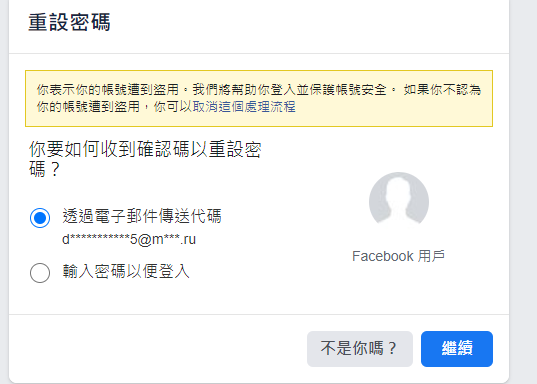This screenshot has width=537, height=384.
Task: Click the yellow account-compromised notice box
Action: coord(259,98)
